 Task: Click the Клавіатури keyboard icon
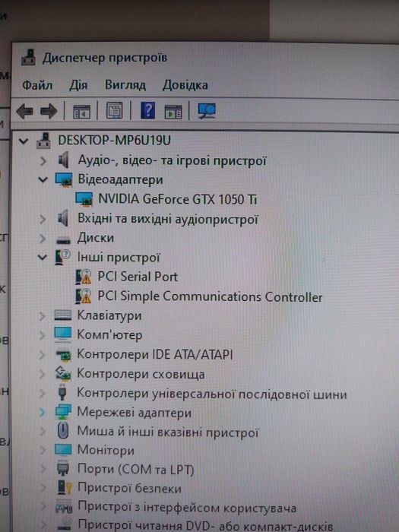tap(63, 315)
